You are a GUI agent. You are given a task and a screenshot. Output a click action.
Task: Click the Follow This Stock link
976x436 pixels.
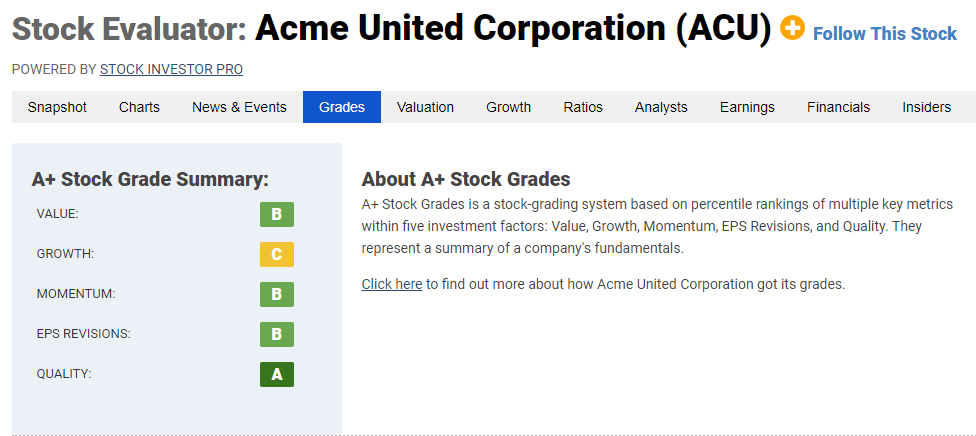pyautogui.click(x=884, y=34)
